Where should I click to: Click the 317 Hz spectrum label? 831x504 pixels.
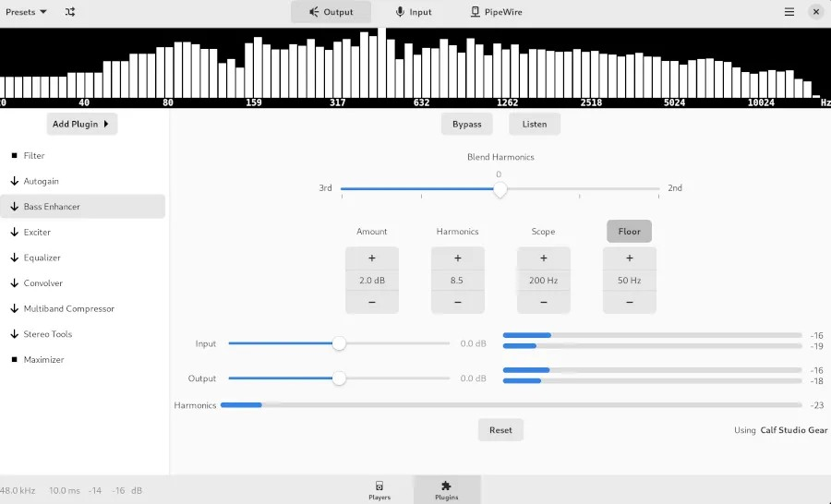point(338,102)
